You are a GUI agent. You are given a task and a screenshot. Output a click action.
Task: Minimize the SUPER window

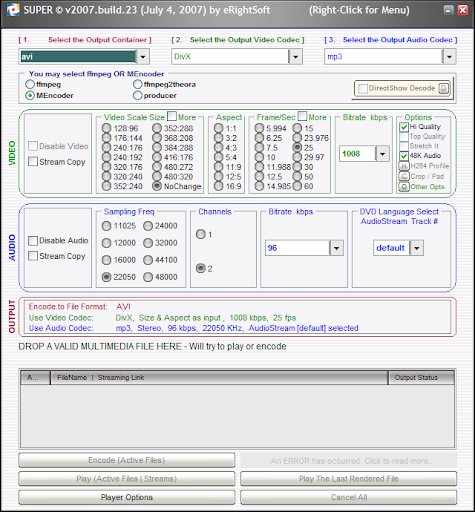(x=449, y=10)
